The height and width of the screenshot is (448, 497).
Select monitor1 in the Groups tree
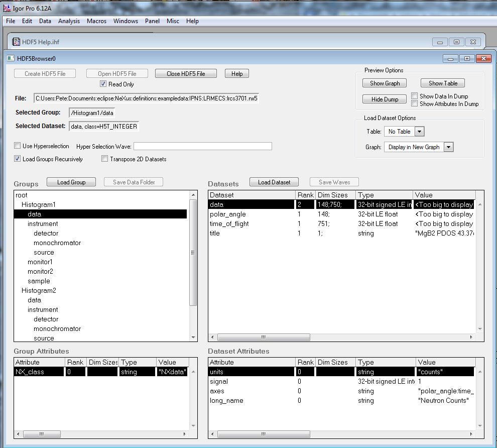coord(40,262)
